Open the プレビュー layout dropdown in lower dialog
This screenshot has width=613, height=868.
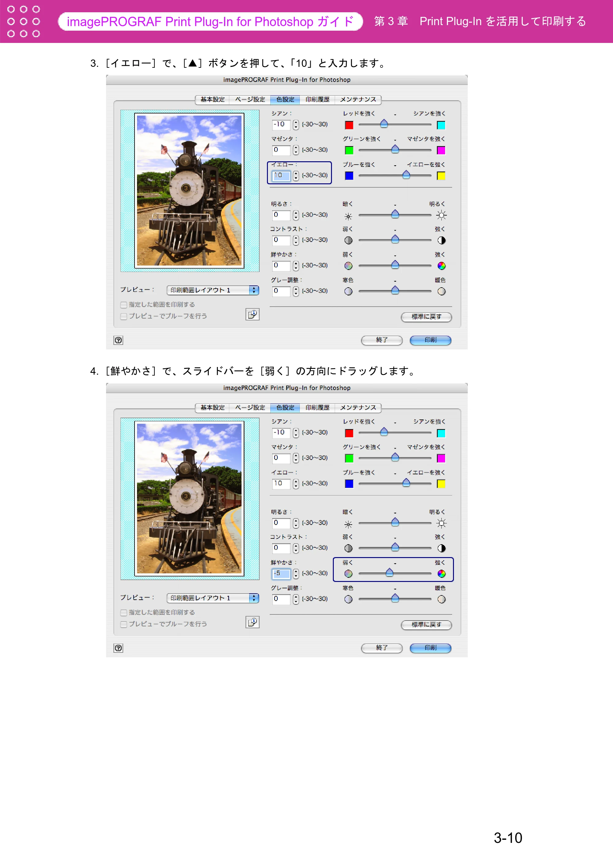tap(213, 598)
